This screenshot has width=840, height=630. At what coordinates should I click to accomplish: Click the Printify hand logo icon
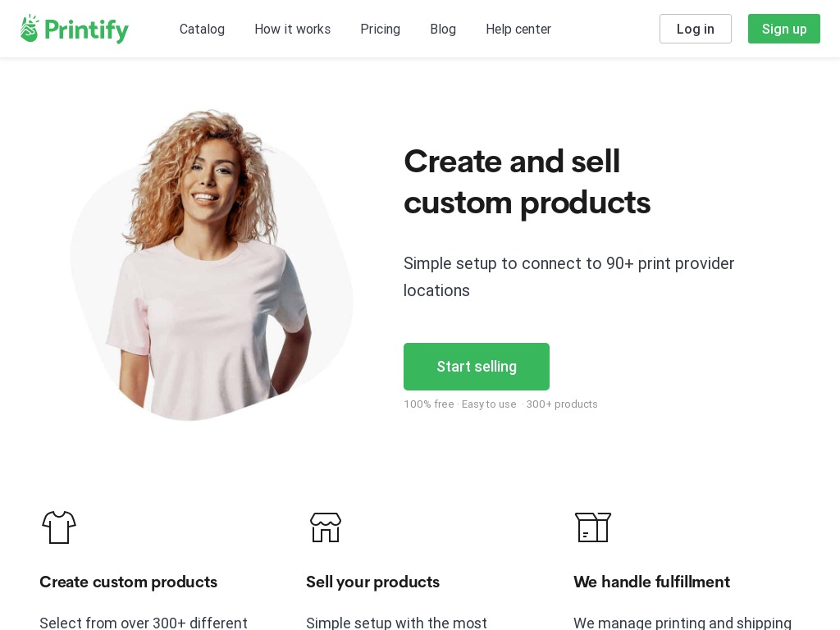coord(30,29)
